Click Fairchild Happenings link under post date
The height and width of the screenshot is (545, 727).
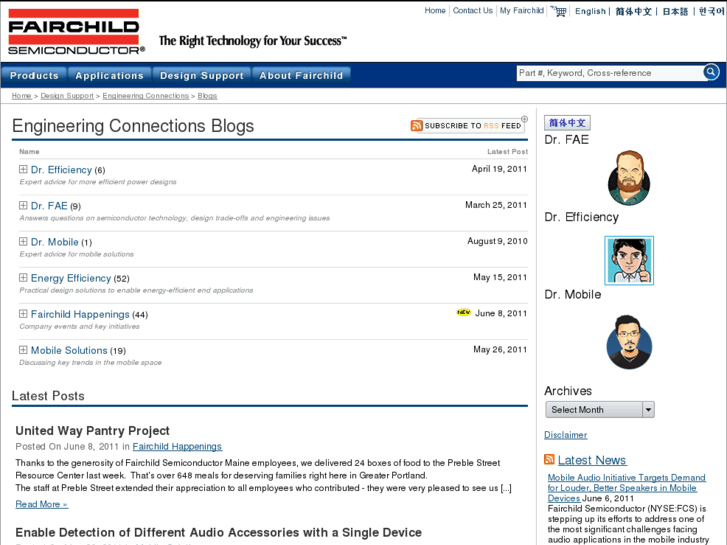pyautogui.click(x=177, y=446)
